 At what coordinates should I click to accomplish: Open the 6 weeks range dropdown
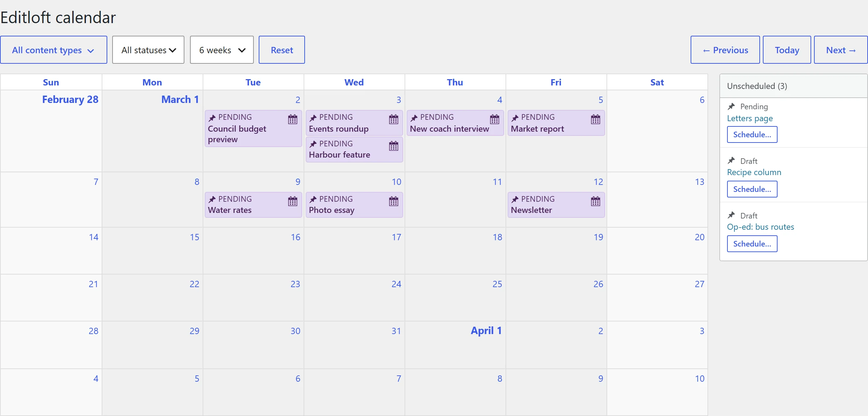pos(222,50)
